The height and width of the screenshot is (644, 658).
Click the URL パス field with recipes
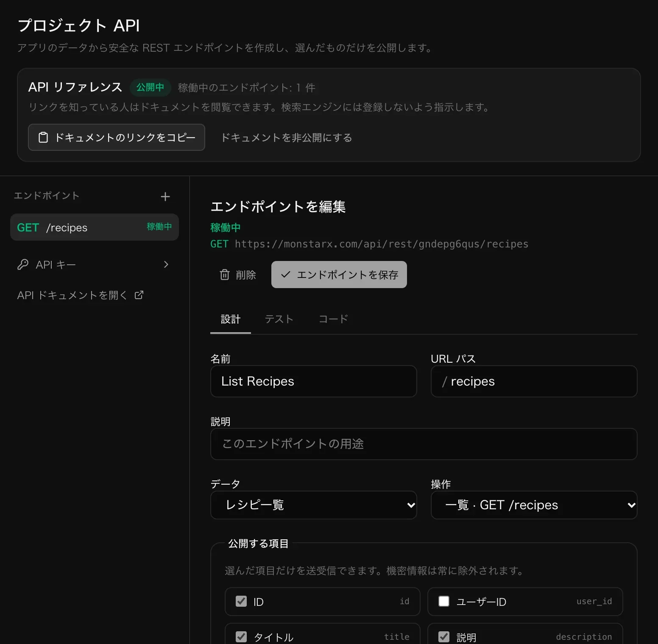click(x=534, y=381)
